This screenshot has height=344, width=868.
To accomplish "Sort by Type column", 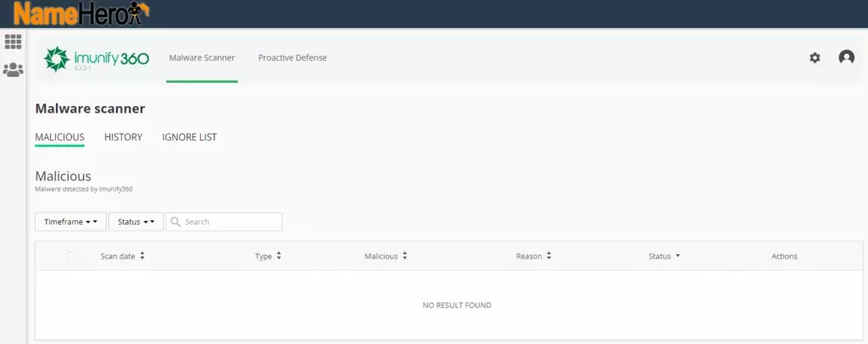I will point(268,256).
